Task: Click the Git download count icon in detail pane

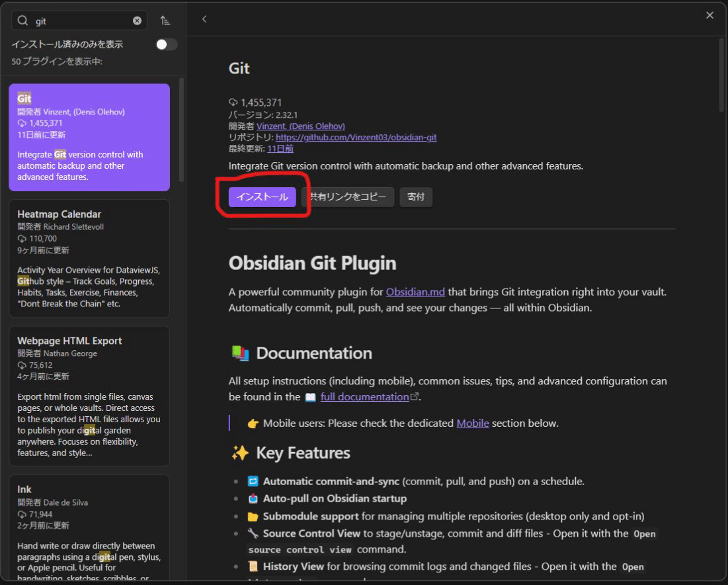Action: (233, 102)
